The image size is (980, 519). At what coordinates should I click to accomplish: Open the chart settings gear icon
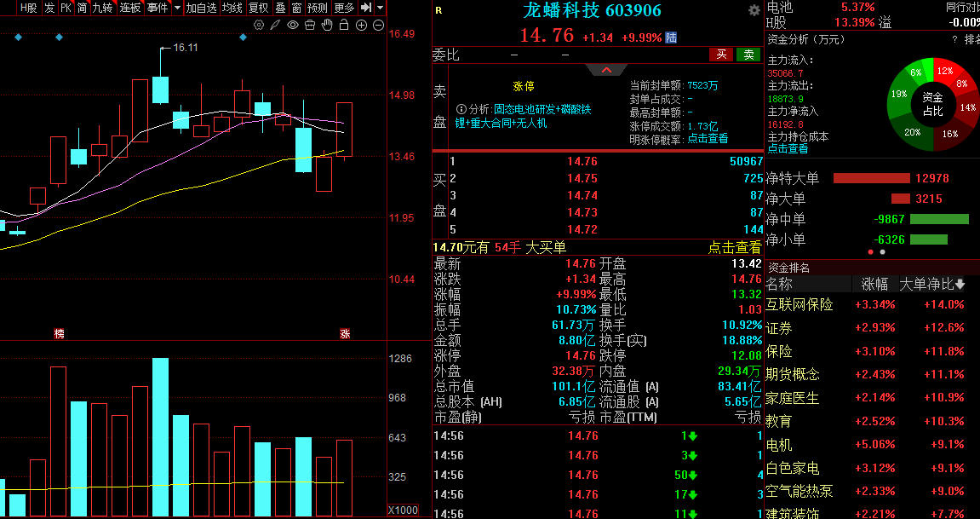(259, 25)
